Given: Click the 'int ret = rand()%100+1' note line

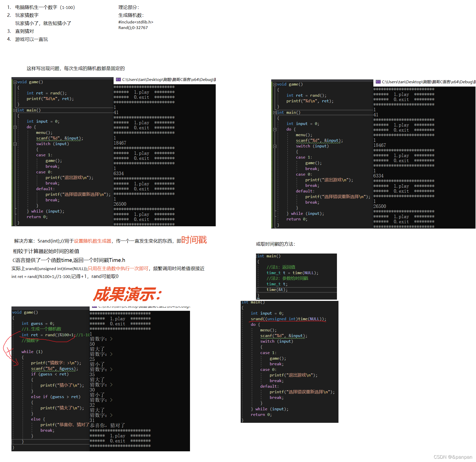Looking at the screenshot, I should (65, 276).
